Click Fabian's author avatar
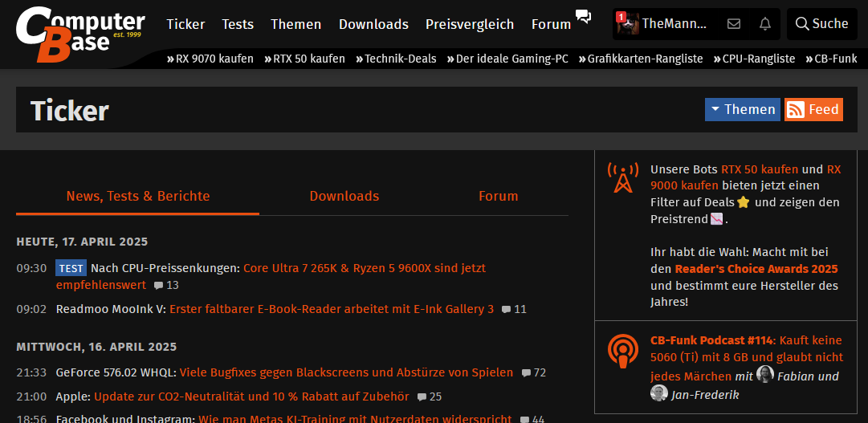Screen dimensions: 868x423 click(765, 375)
